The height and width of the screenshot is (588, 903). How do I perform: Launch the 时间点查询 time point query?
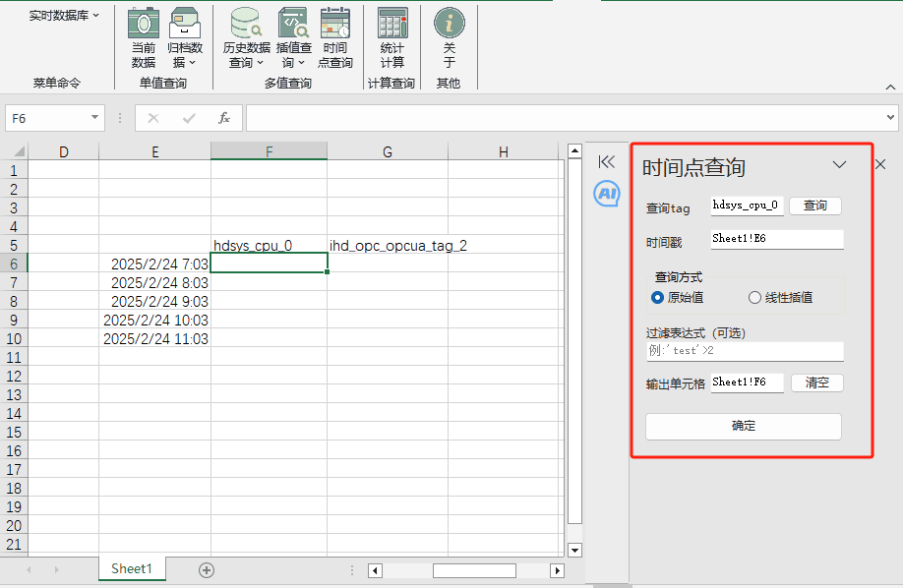point(335,38)
